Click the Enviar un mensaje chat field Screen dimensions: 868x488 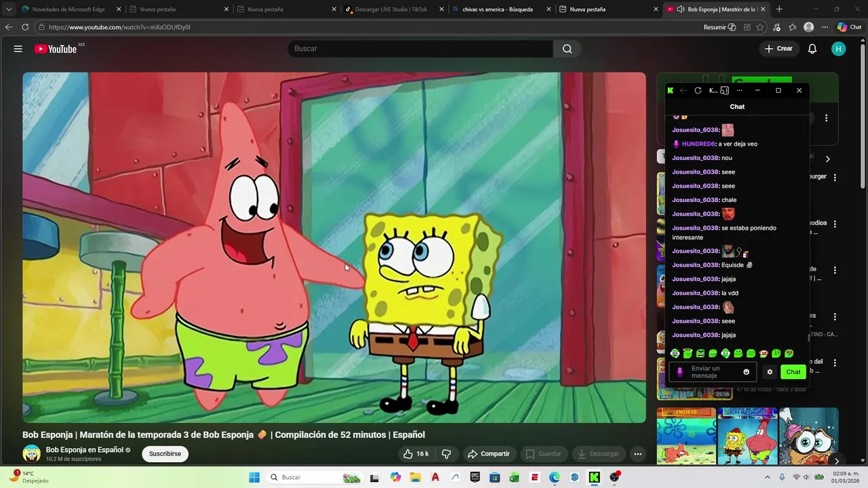[x=713, y=372]
